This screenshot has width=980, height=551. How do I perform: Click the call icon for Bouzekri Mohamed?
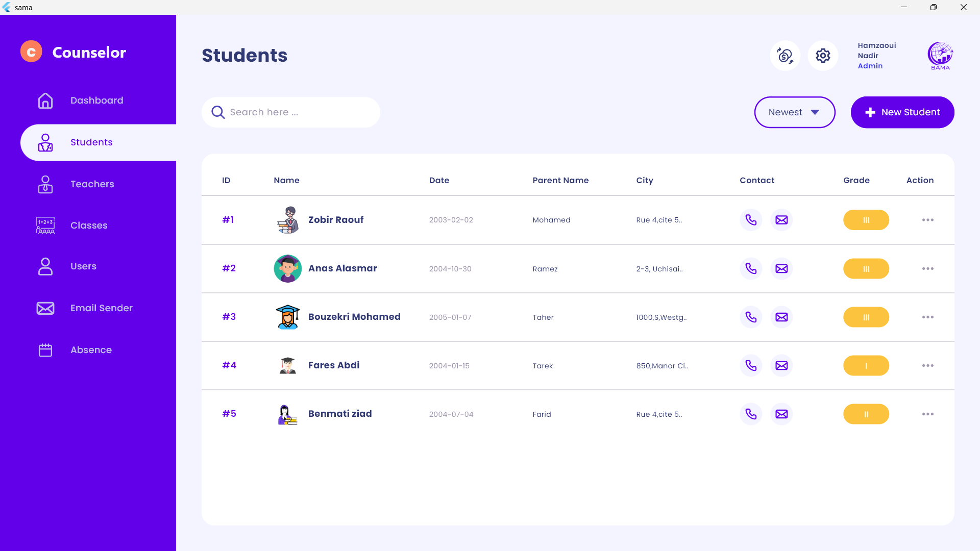(751, 317)
